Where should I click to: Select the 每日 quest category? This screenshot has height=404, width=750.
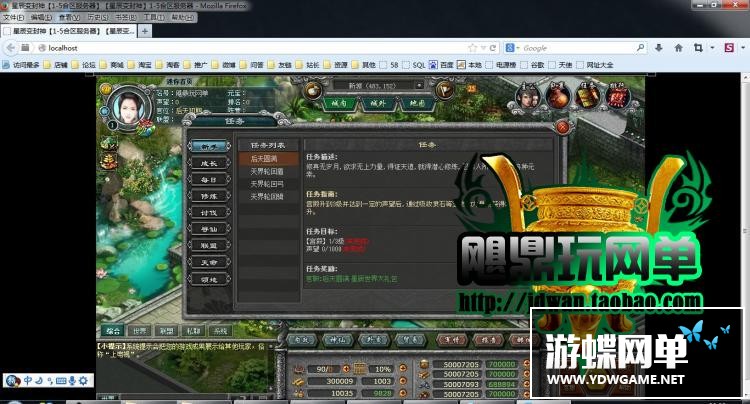pyautogui.click(x=209, y=180)
